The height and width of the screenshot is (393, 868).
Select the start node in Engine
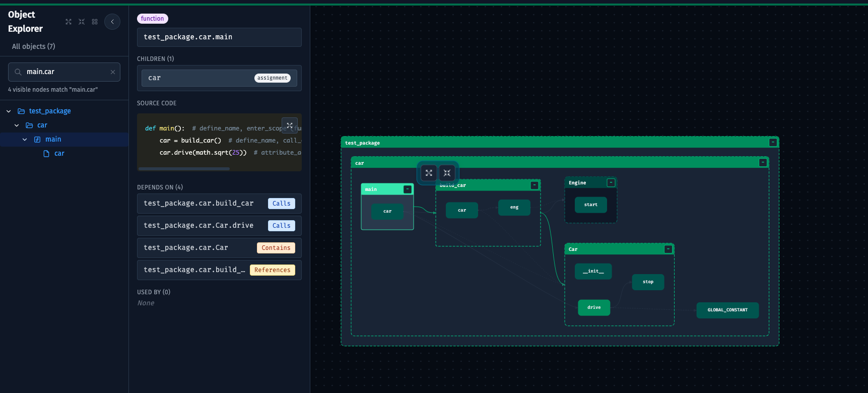tap(591, 205)
